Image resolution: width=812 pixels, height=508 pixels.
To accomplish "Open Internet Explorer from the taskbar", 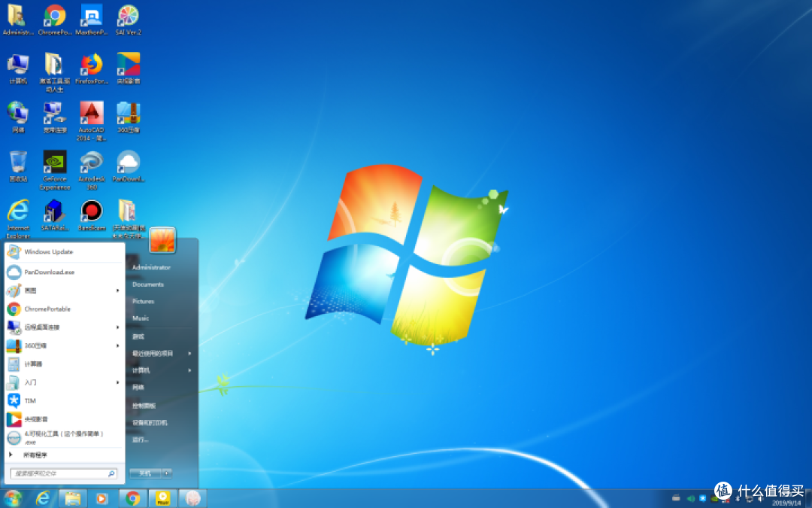I will pyautogui.click(x=43, y=498).
